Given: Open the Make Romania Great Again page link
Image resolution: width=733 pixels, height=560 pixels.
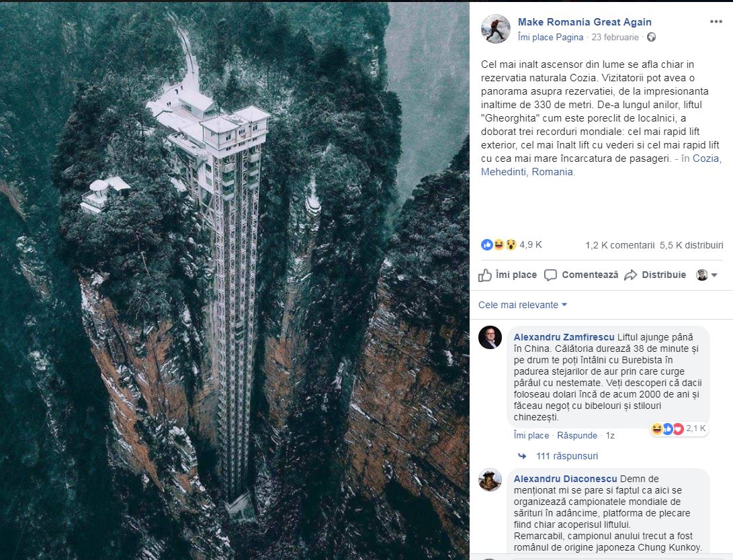Looking at the screenshot, I should tap(585, 22).
